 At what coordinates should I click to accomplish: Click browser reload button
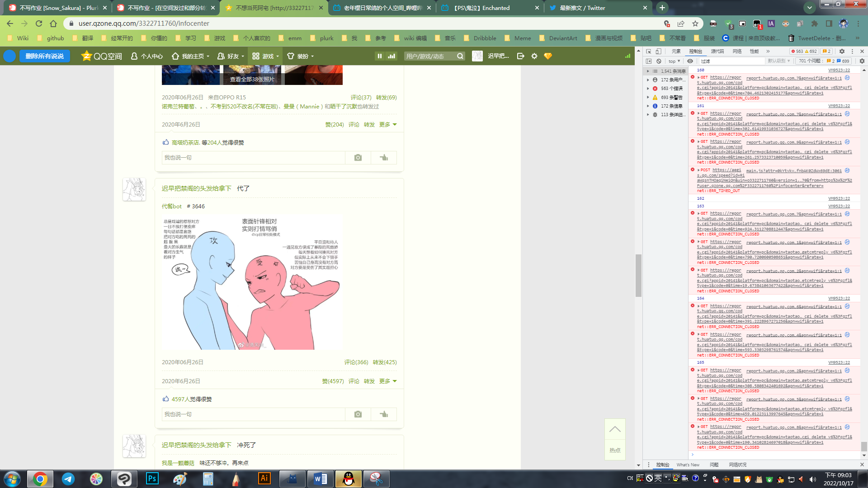point(39,23)
